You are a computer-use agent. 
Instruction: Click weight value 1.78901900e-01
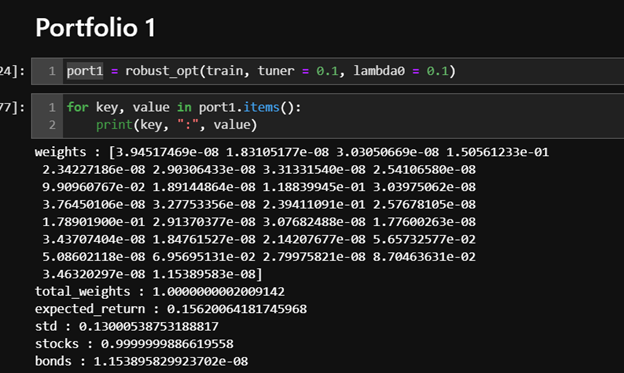pyautogui.click(x=94, y=222)
